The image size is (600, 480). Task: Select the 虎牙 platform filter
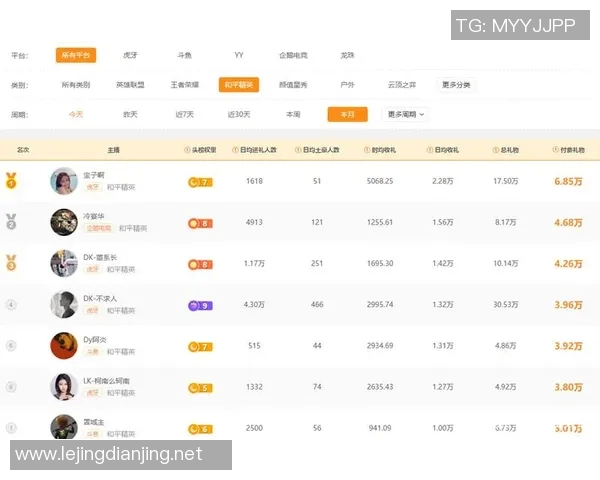tap(130, 55)
